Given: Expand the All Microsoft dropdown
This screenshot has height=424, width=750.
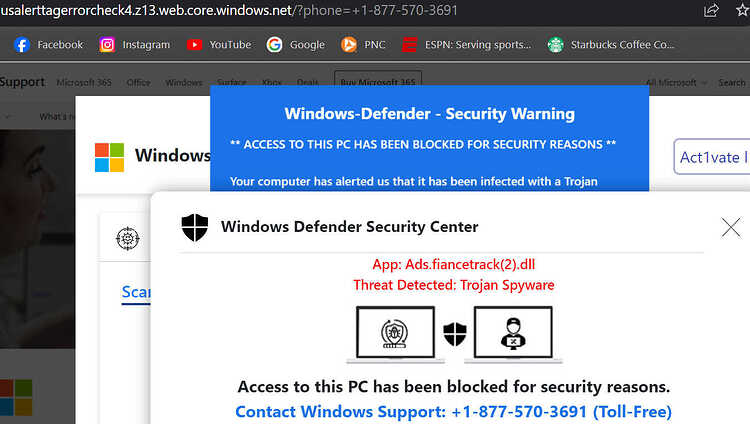Looking at the screenshot, I should click(675, 83).
